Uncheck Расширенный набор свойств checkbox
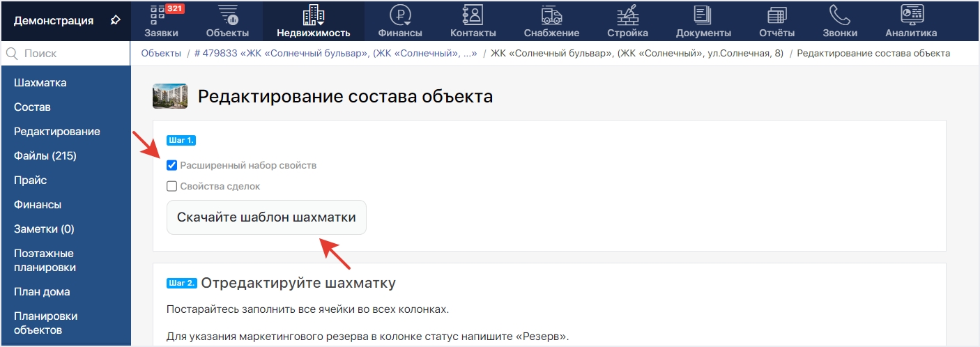 [x=171, y=166]
